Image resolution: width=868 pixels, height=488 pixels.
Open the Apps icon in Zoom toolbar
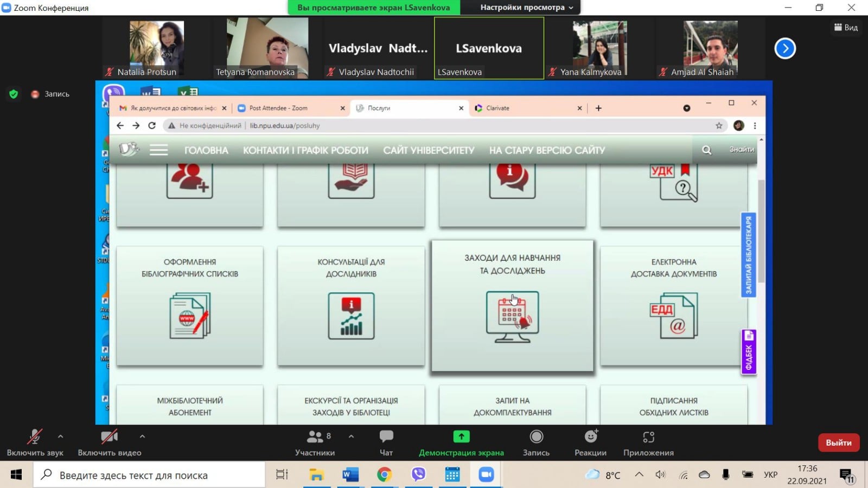pos(648,437)
